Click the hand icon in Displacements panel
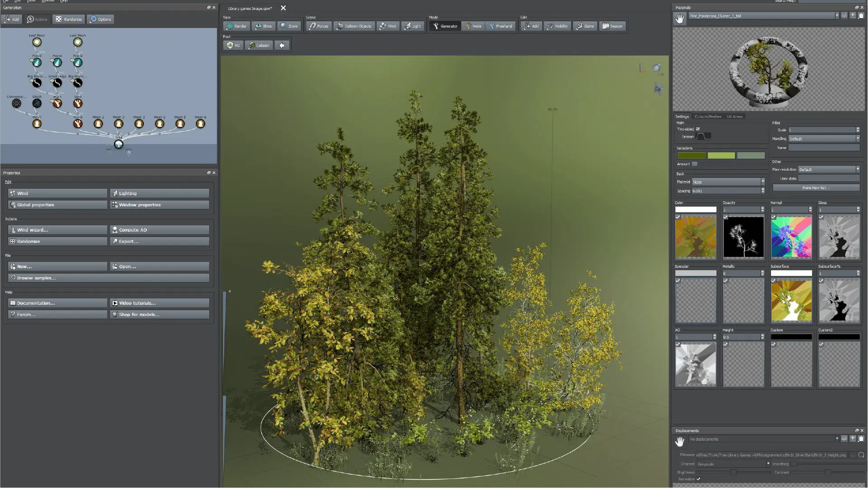 [x=680, y=441]
